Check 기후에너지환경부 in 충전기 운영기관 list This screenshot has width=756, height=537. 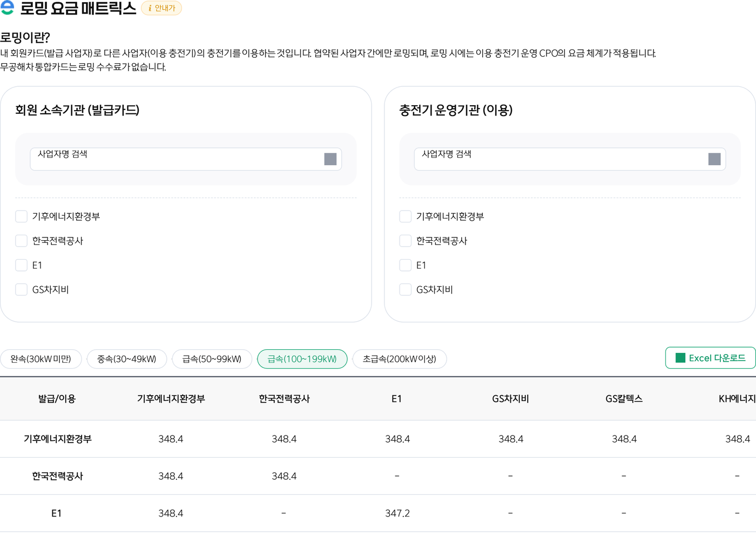click(406, 216)
